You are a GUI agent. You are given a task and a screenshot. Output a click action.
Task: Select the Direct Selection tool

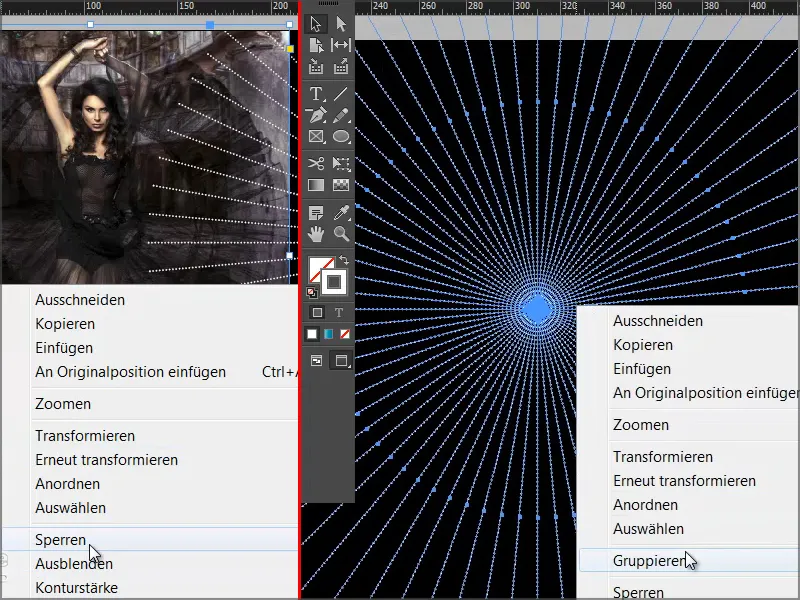[341, 24]
